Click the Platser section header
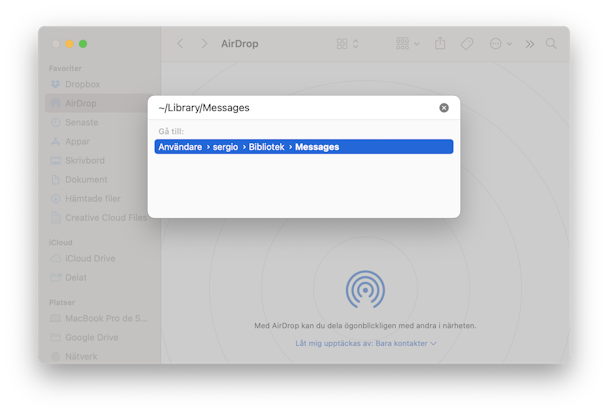Screen dimensions: 608x414 pos(62,302)
